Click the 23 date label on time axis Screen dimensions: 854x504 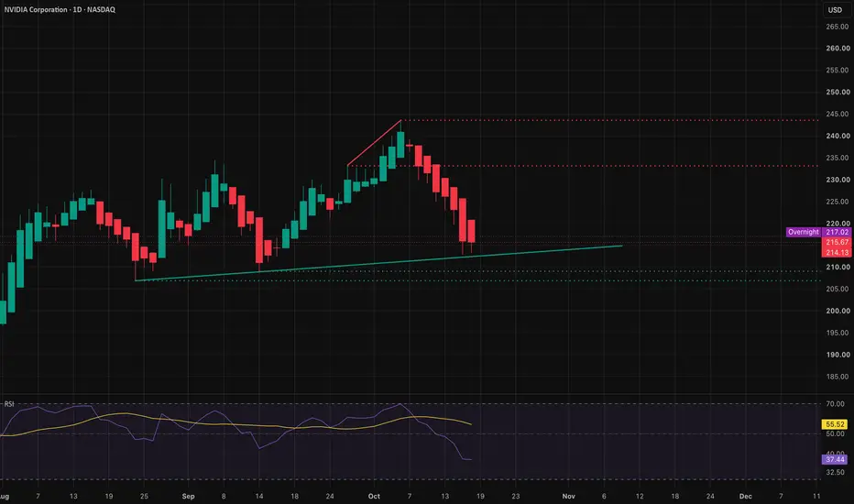[515, 496]
